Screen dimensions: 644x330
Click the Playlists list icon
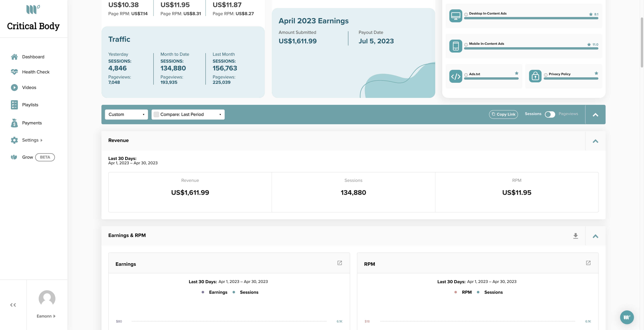15,105
